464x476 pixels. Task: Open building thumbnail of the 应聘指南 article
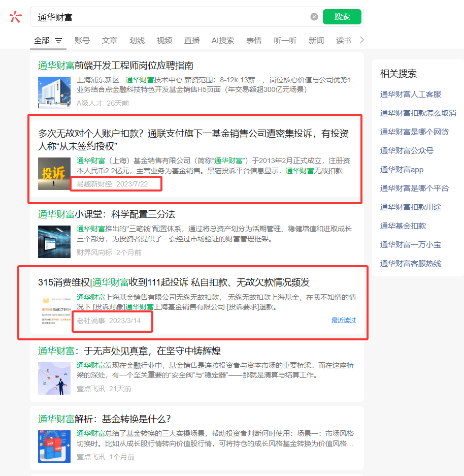tap(54, 92)
